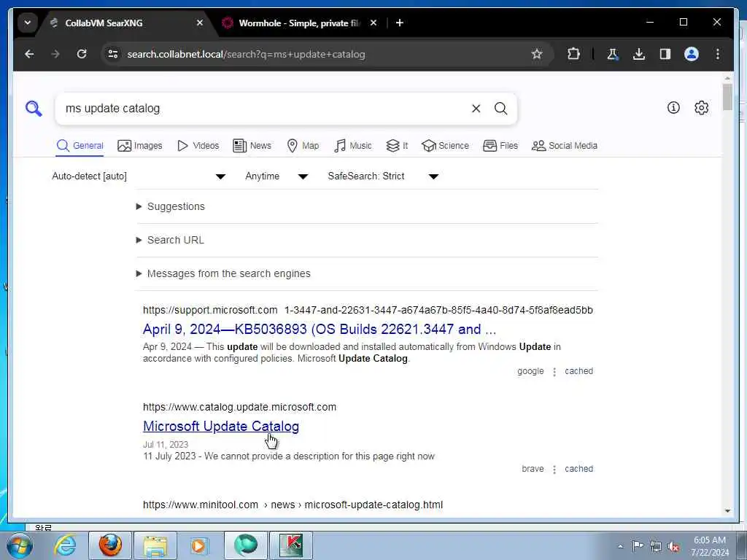Toggle the browser side panel icon

(665, 54)
